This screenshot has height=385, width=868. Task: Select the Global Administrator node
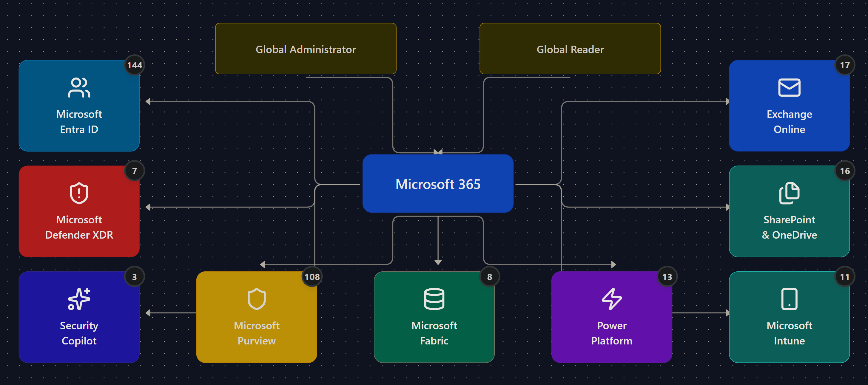point(306,49)
